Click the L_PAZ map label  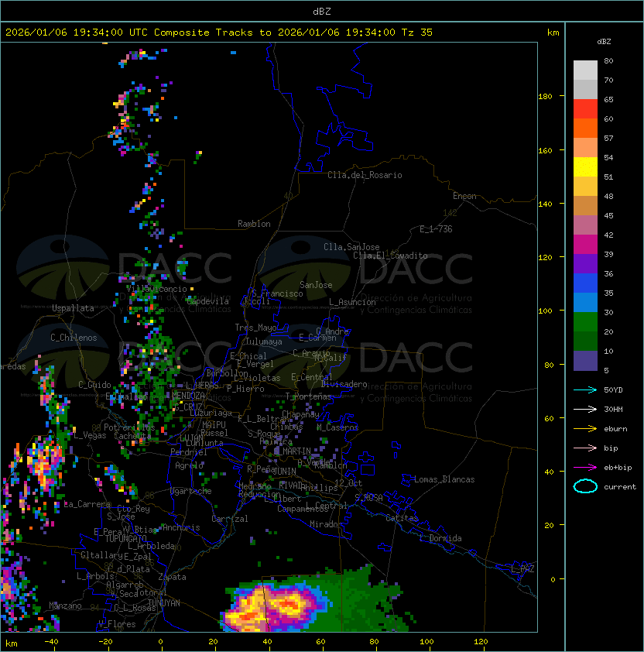click(522, 568)
